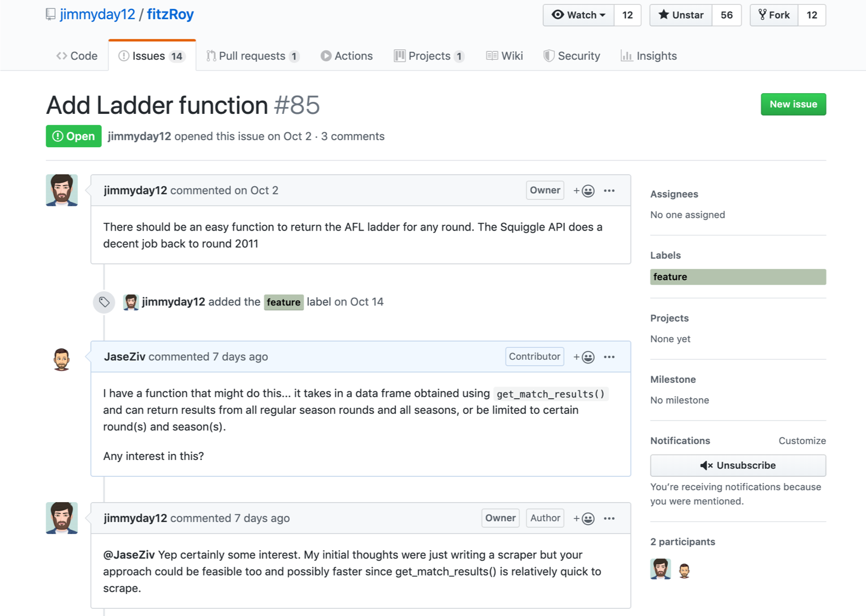Click the Unsubscribe button
The width and height of the screenshot is (866, 616).
click(738, 465)
